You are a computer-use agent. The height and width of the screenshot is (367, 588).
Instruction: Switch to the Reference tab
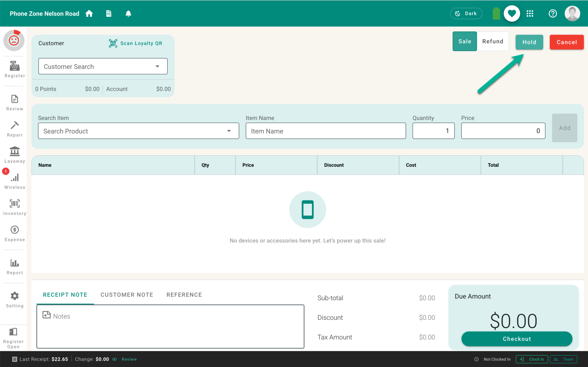click(x=184, y=295)
